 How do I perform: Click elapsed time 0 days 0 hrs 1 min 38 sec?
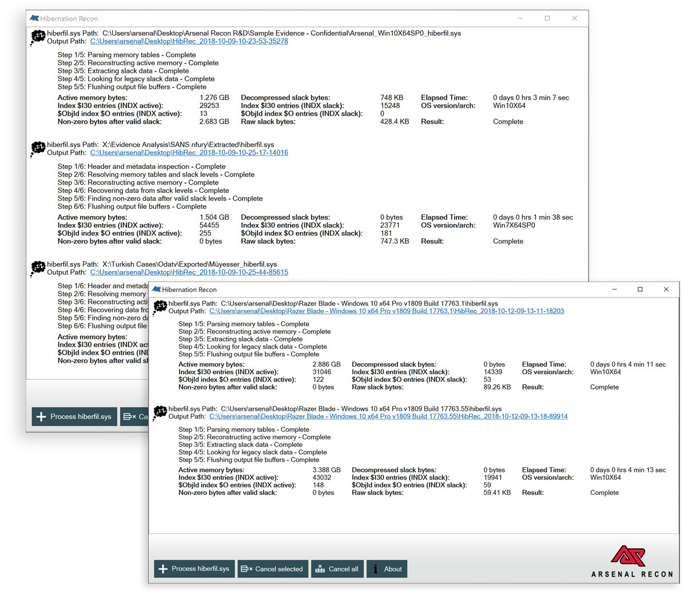533,217
